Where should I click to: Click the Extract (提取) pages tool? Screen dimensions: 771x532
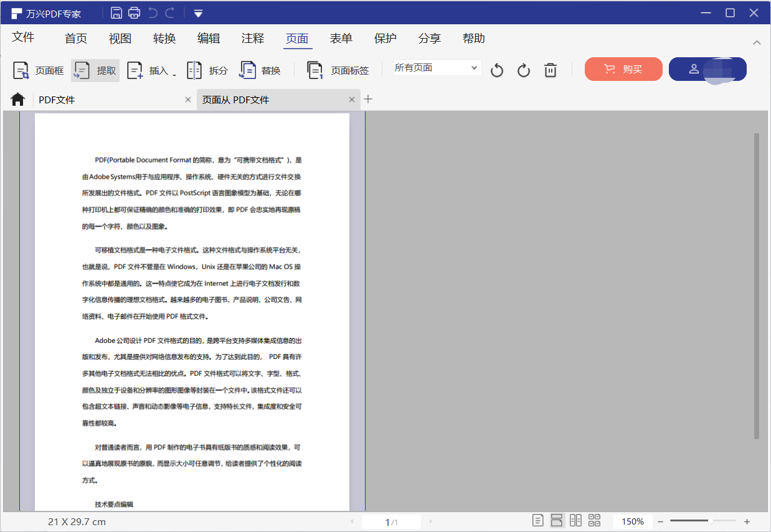[95, 70]
